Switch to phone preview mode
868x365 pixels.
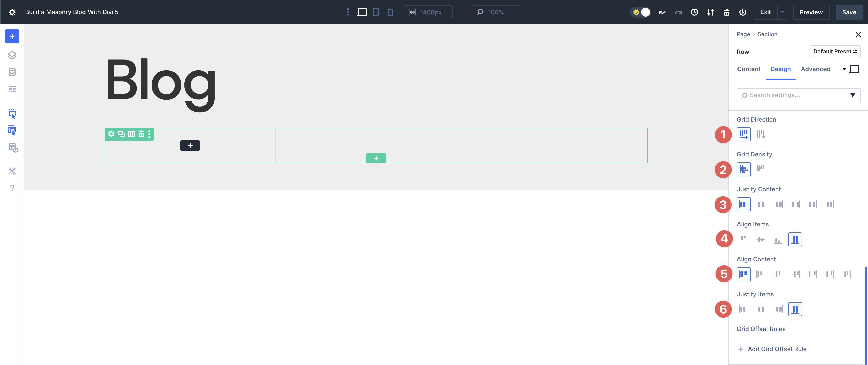pyautogui.click(x=390, y=12)
